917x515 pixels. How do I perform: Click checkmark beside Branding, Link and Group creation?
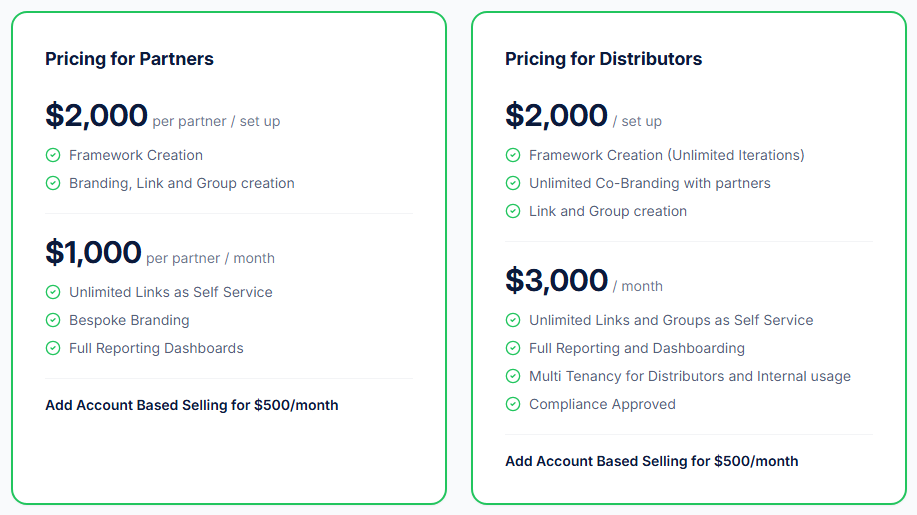point(53,183)
